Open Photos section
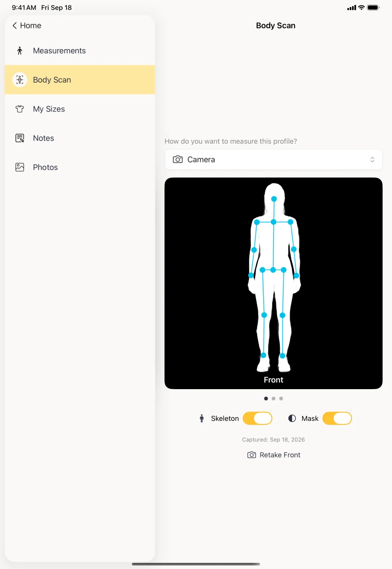The width and height of the screenshot is (392, 569). 80,167
